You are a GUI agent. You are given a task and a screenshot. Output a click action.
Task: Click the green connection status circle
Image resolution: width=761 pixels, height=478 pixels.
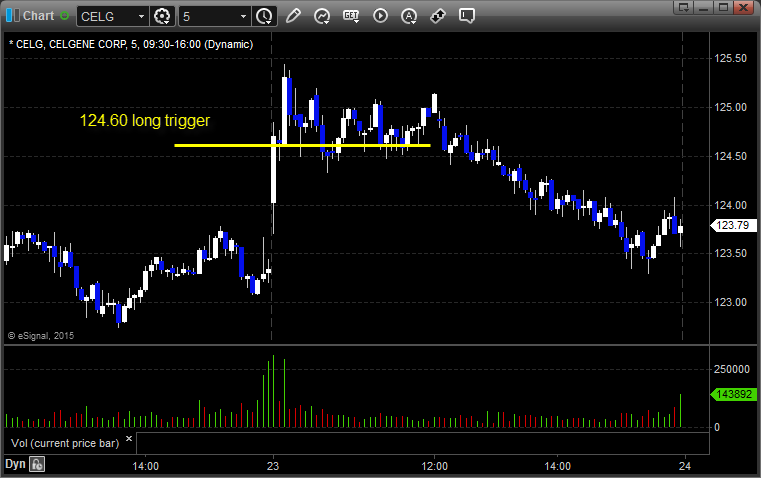pos(64,16)
